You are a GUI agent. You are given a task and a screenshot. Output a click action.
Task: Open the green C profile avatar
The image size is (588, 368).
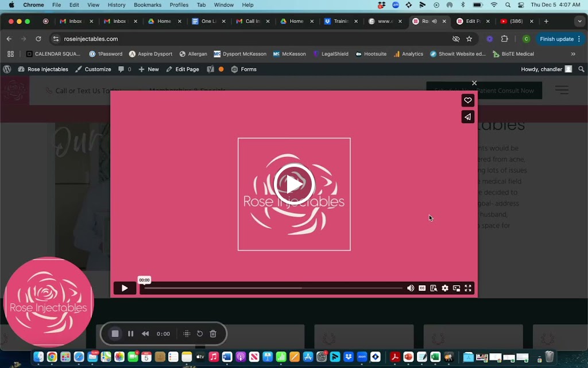526,39
